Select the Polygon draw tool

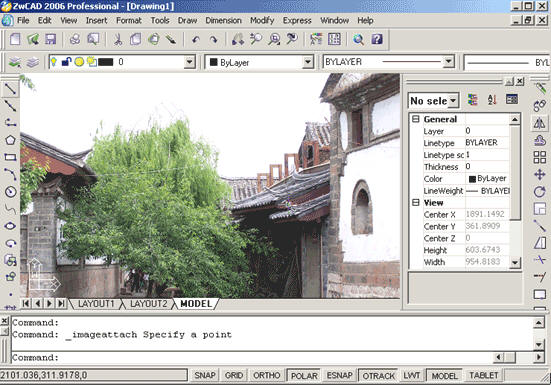(x=10, y=140)
